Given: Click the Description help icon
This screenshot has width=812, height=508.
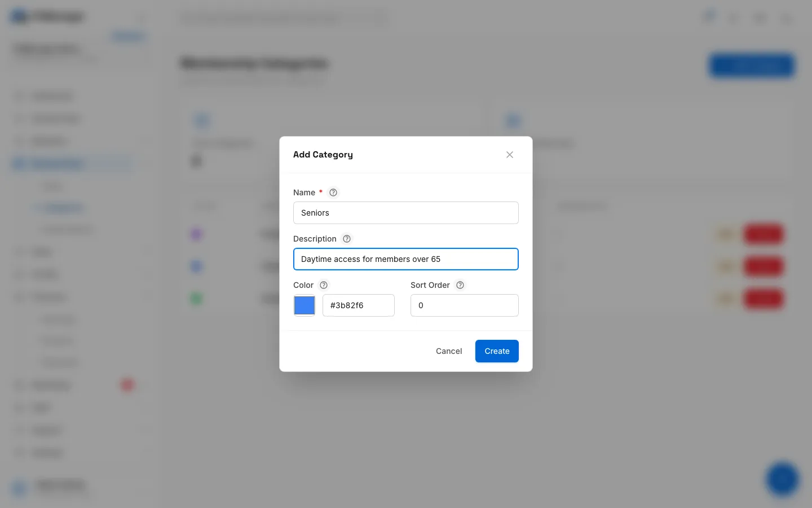Looking at the screenshot, I should tap(347, 239).
